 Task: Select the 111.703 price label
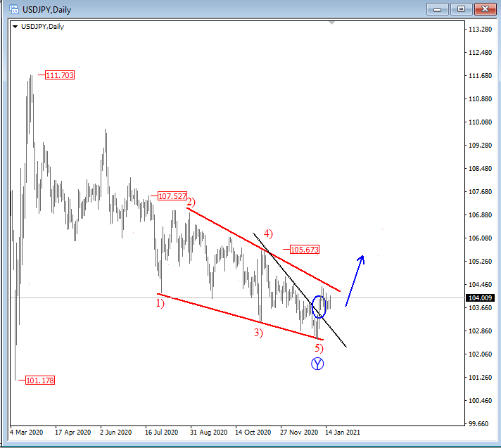point(59,75)
